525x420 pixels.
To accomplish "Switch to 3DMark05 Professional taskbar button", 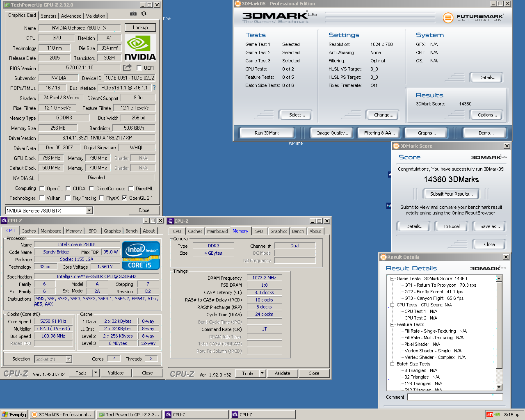I will coord(62,415).
